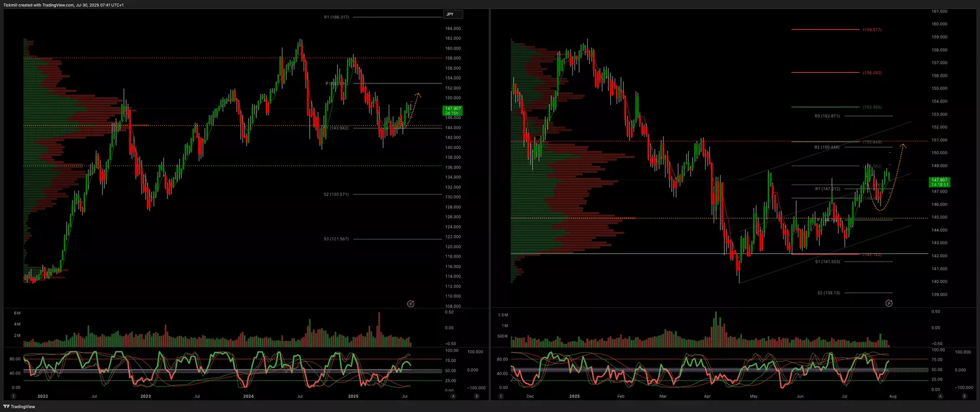Screen dimensions: 980x412
Task: Click the timezone Z icon on left chart
Action: pyautogui.click(x=14, y=396)
